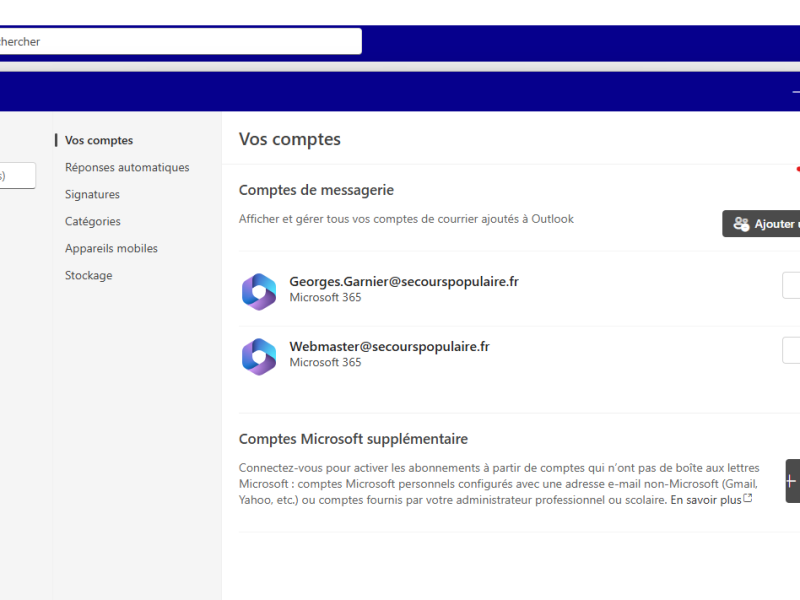
Task: Click the partially visible box left of Réponses automatiques
Action: tap(18, 176)
